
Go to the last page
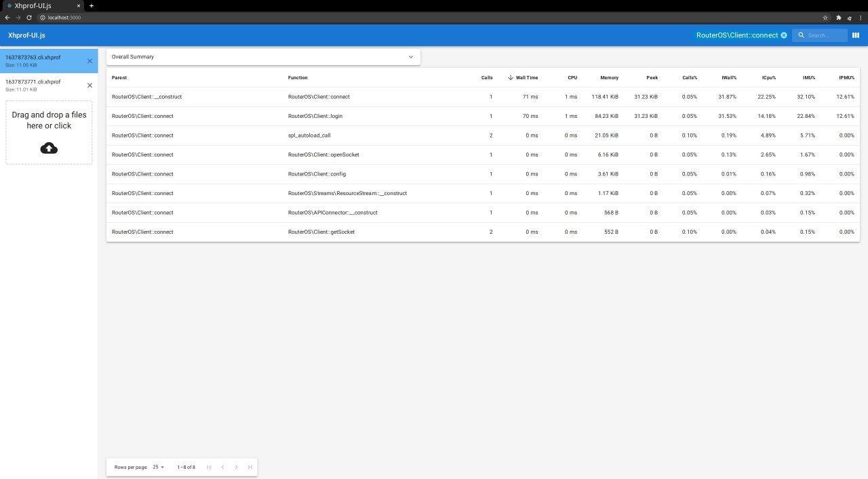pyautogui.click(x=250, y=467)
